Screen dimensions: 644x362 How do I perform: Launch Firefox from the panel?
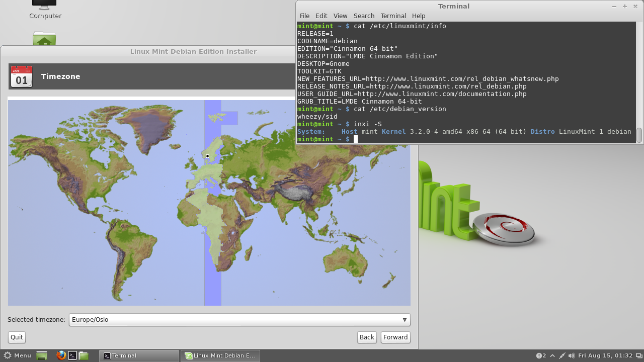(x=61, y=355)
